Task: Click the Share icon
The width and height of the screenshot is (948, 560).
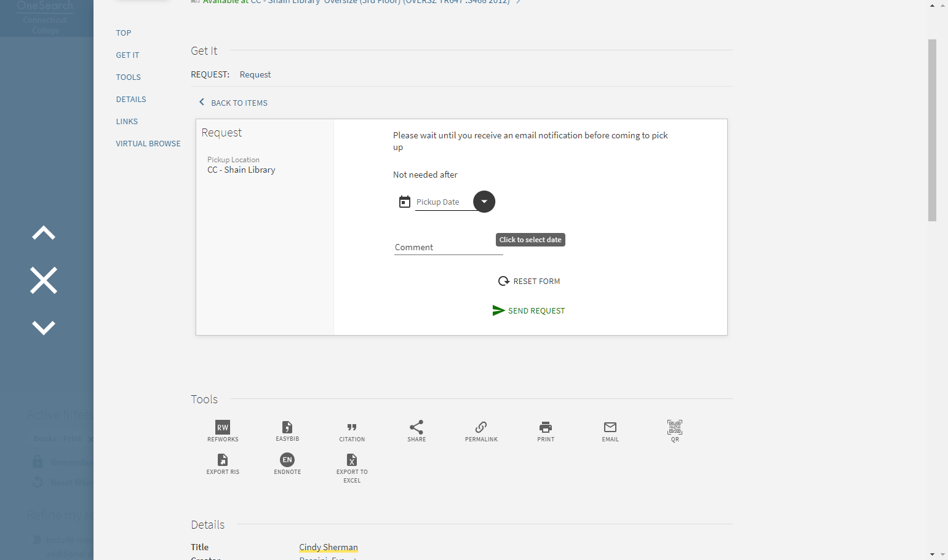Action: tap(416, 431)
